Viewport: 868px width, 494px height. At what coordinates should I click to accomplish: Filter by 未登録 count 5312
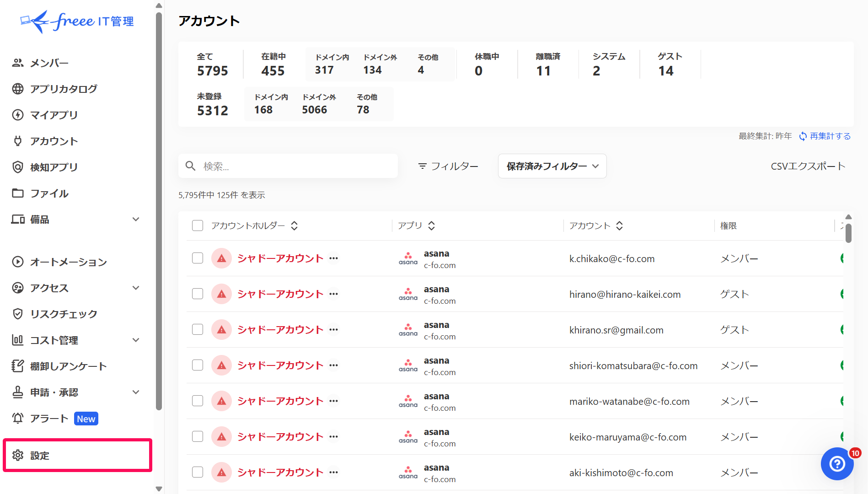213,104
